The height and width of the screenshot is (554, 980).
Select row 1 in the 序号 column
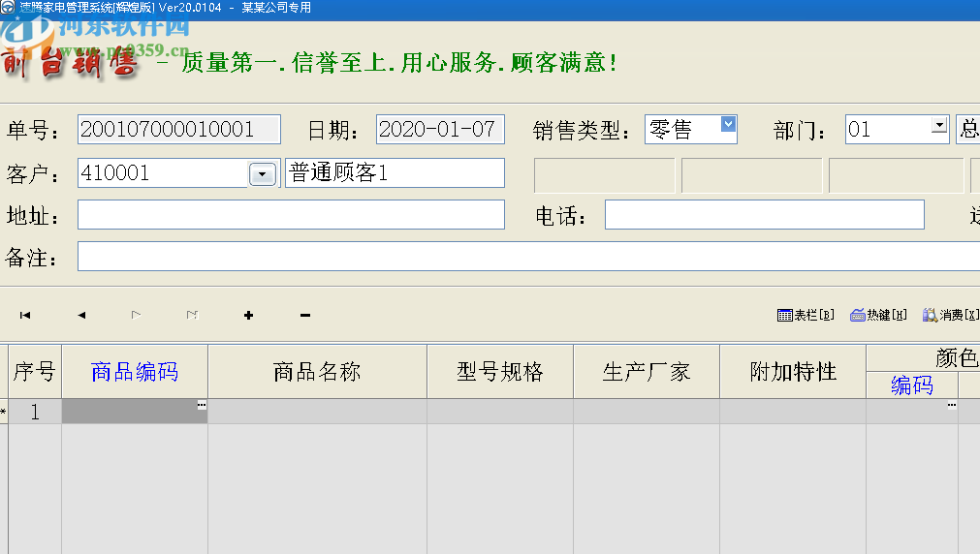pyautogui.click(x=35, y=412)
